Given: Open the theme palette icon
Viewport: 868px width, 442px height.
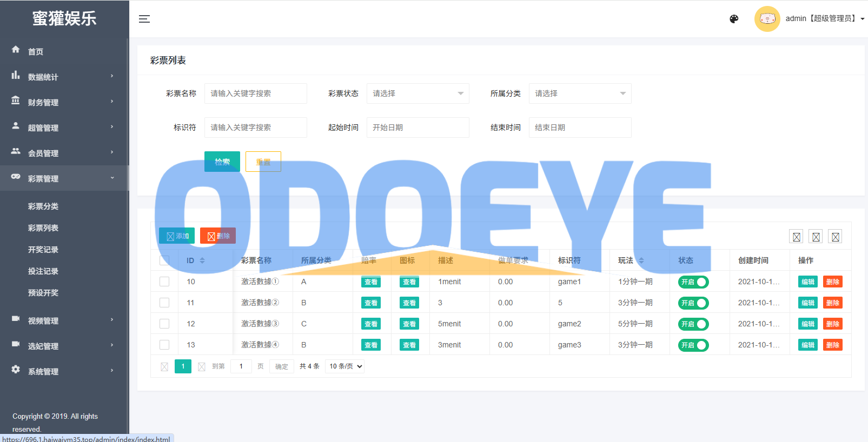Looking at the screenshot, I should (734, 19).
